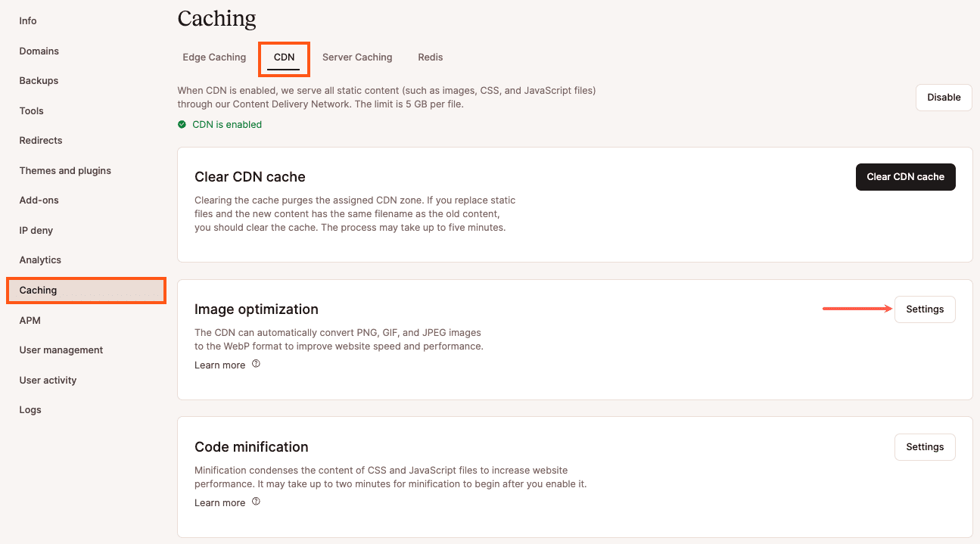Click help icon beside Code minification Learn more
Screen dimensions: 980x544
[x=256, y=502]
